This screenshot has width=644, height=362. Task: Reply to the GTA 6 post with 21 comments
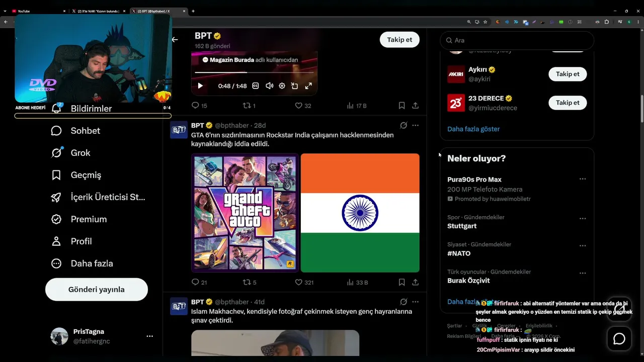(x=200, y=283)
